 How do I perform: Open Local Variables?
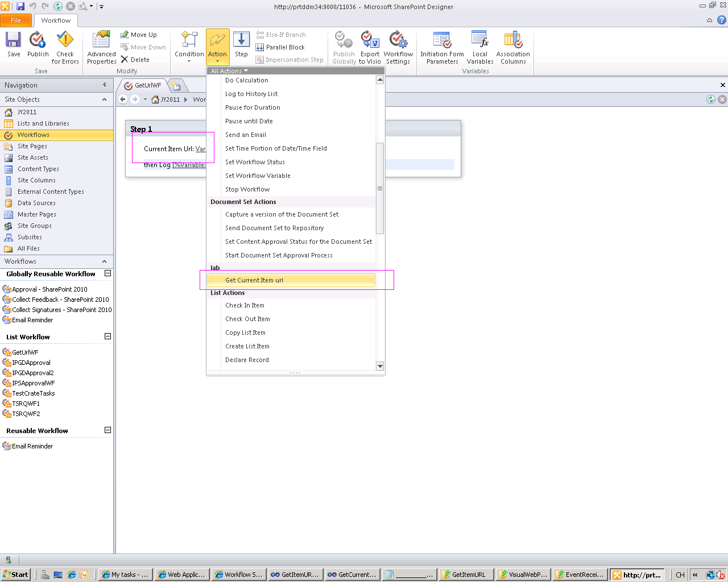(x=480, y=47)
